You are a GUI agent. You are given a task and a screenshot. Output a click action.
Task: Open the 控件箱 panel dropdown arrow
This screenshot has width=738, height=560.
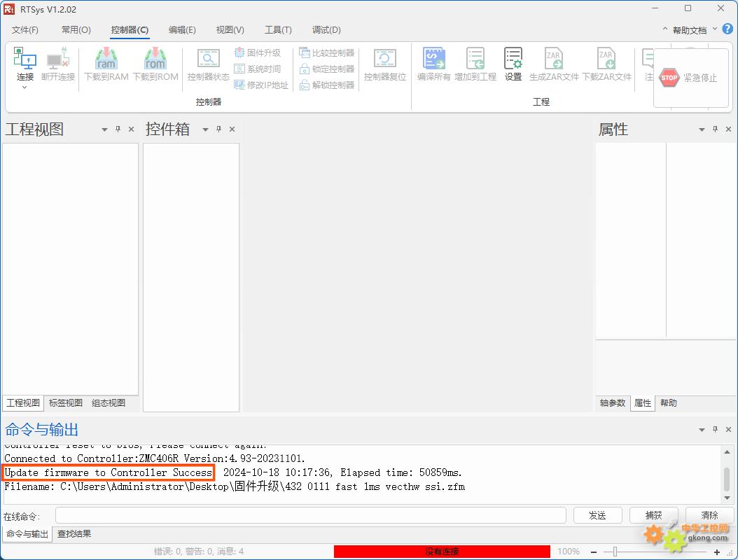(x=205, y=129)
